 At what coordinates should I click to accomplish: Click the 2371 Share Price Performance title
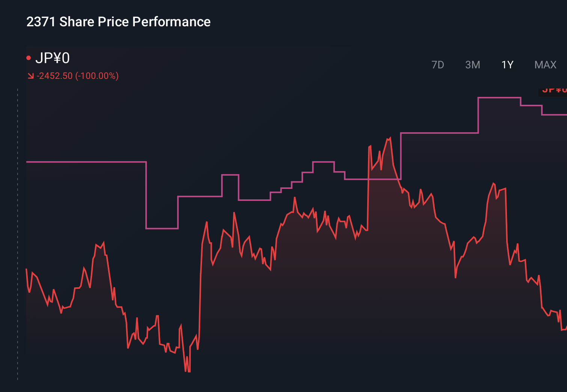pyautogui.click(x=118, y=22)
